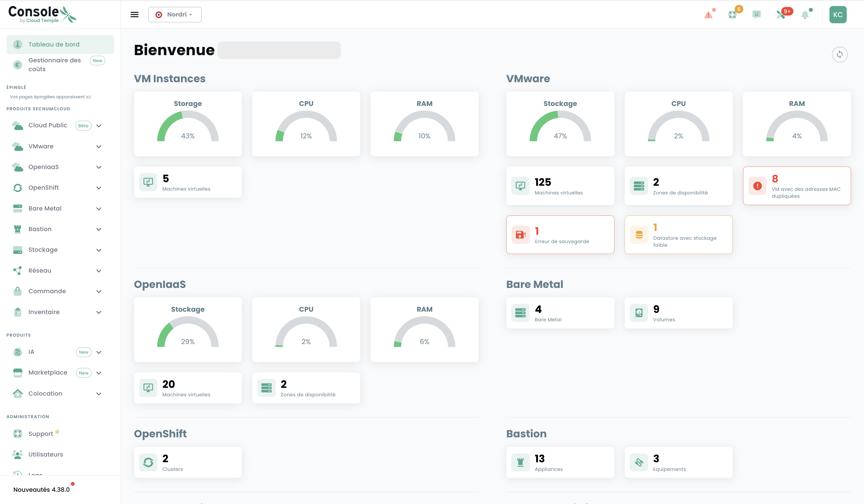Click the Erreur de sauvegarde disk icon

point(521,235)
